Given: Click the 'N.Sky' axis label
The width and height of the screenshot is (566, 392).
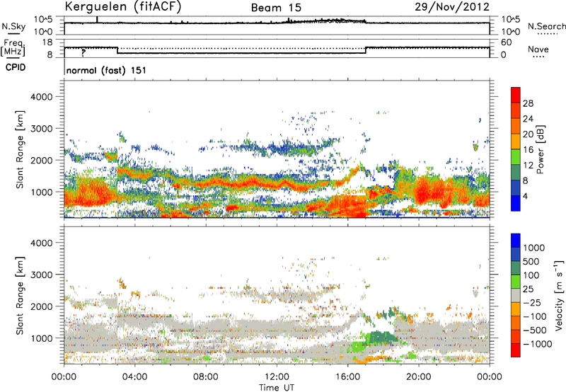Looking at the screenshot, I should 13,26.
